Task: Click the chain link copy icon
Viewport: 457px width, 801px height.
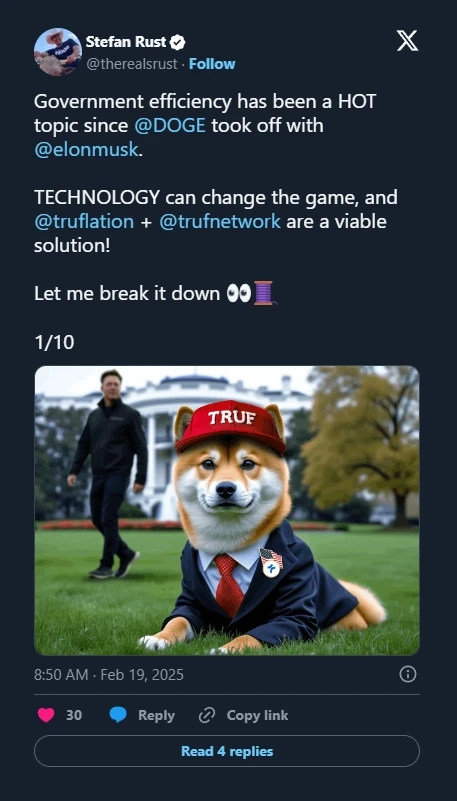Action: pyautogui.click(x=206, y=715)
